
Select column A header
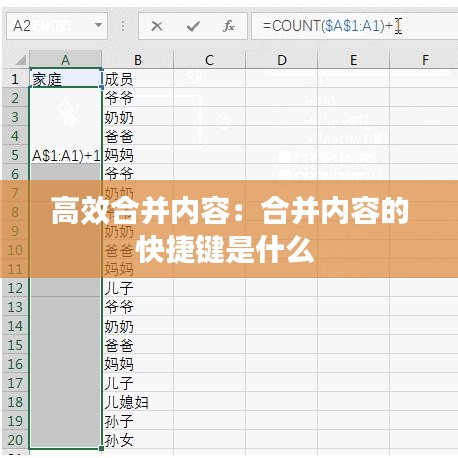click(66, 60)
